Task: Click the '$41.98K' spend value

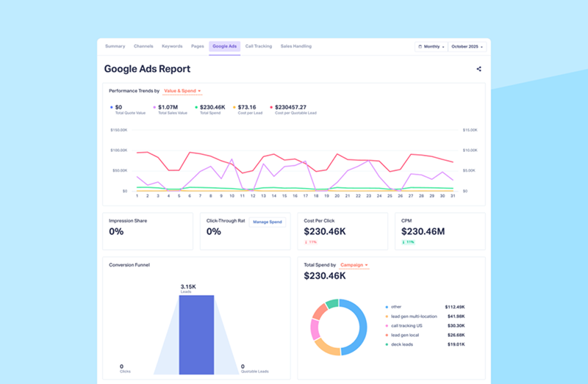Action: click(x=456, y=316)
